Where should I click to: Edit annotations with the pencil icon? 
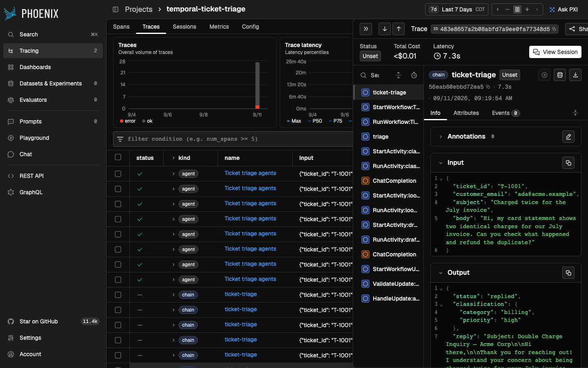click(x=568, y=137)
